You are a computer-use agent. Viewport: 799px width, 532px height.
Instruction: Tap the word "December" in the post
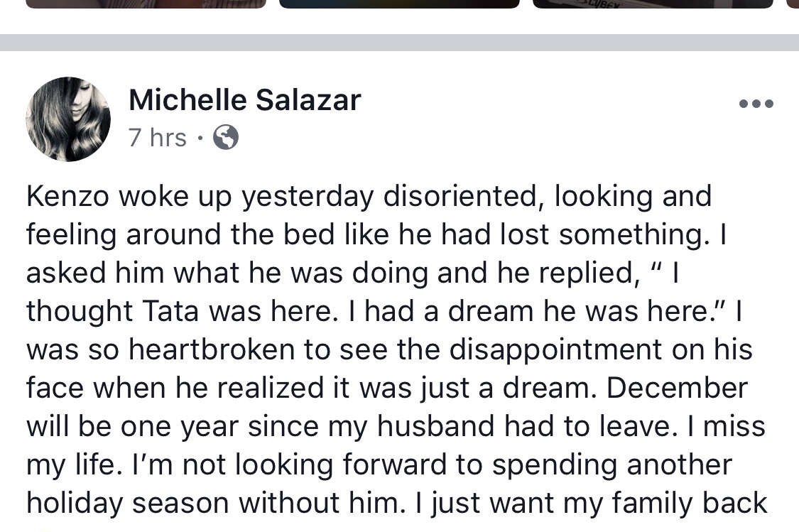tap(677, 388)
